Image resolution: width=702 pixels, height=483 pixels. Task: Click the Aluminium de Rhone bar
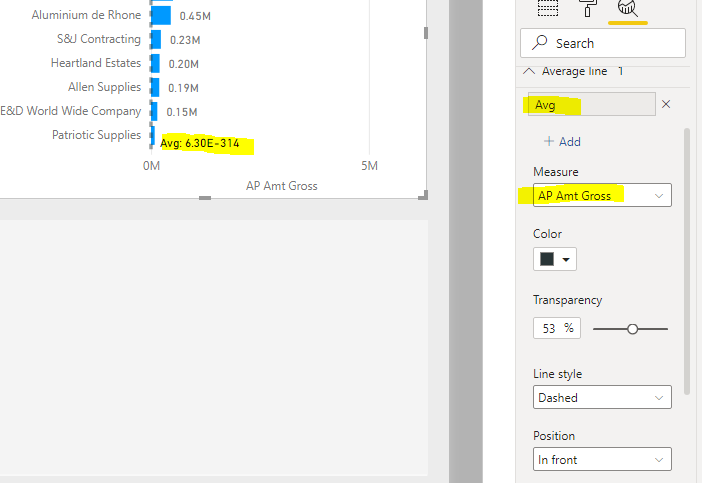pyautogui.click(x=161, y=15)
